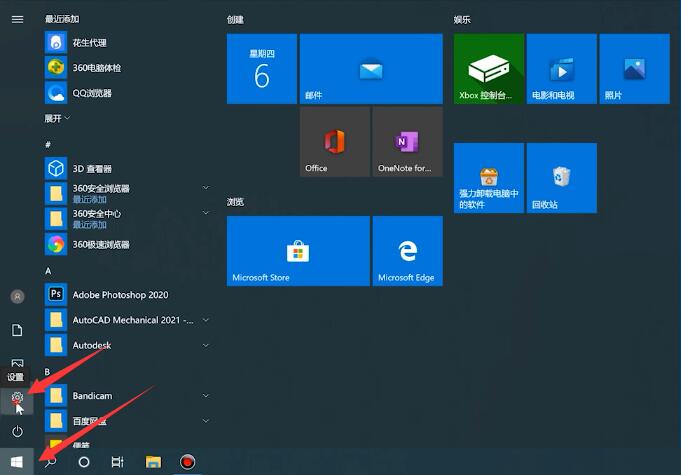
Task: Click the Power button icon
Action: [17, 432]
